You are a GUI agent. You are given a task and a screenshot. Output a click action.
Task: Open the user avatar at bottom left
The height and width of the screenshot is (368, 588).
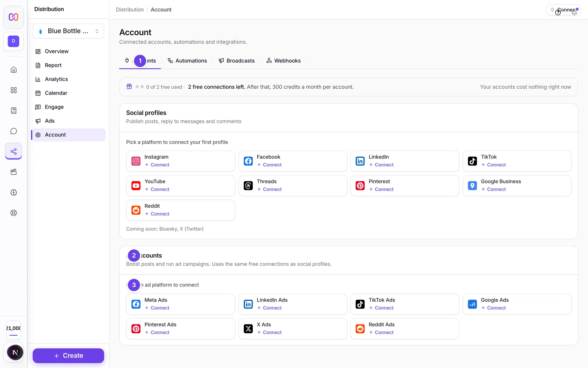pos(15,353)
